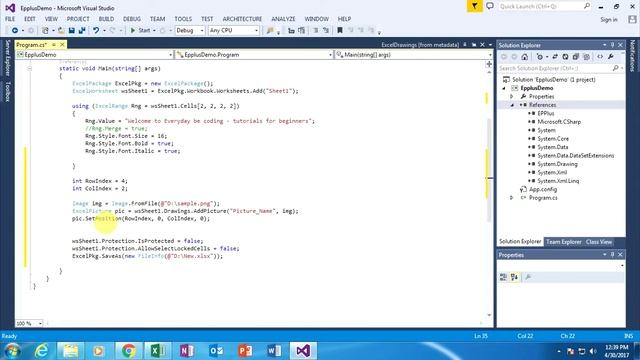Click the Save Program.cs toolbar icon
Image resolution: width=640 pixels, height=360 pixels.
(71, 31)
